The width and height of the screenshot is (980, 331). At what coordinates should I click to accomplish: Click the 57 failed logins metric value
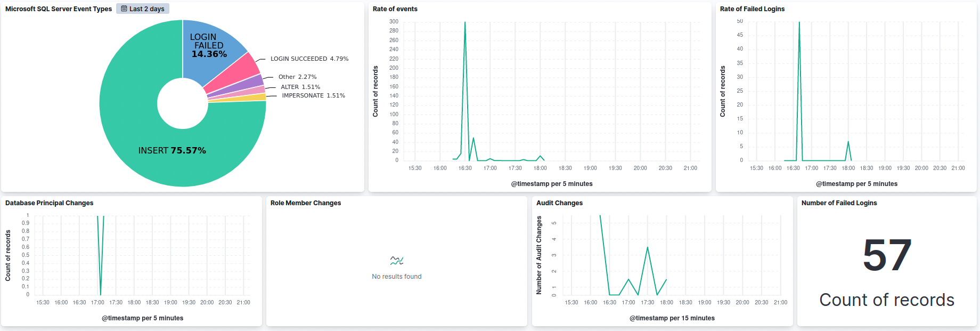(887, 256)
